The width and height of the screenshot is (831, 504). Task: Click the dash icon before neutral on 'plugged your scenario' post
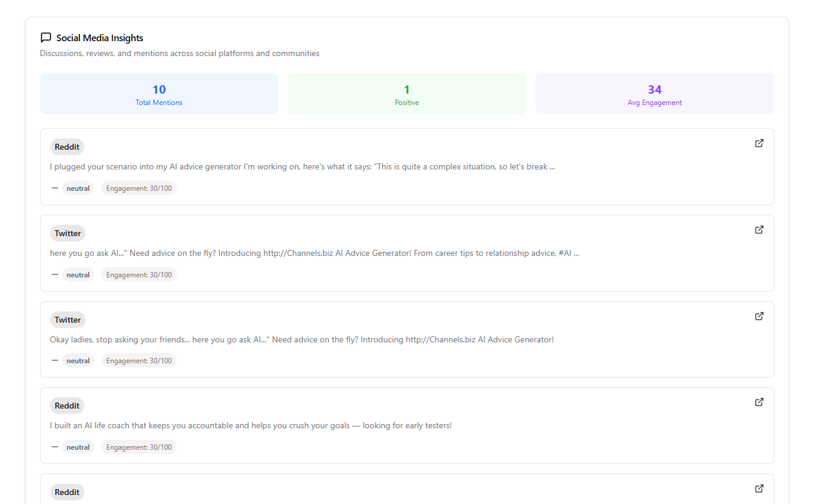coord(55,188)
